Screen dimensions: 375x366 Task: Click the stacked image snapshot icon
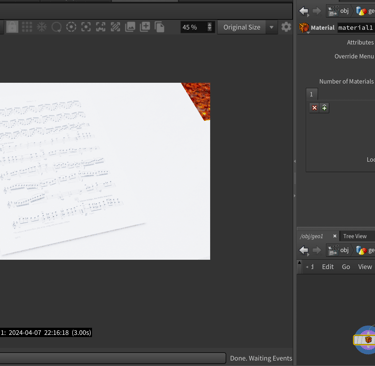(x=130, y=27)
